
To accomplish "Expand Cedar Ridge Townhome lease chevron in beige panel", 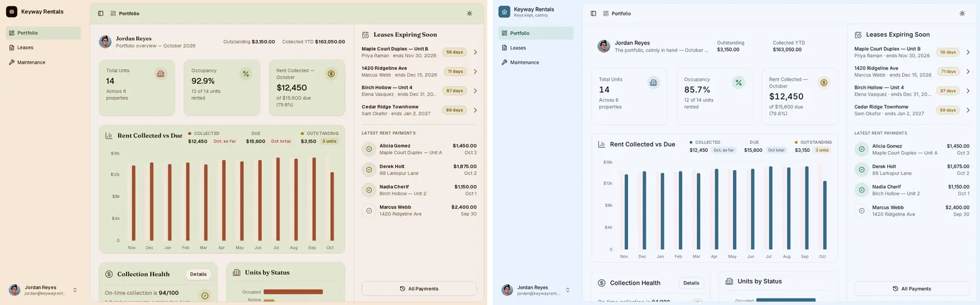I will coord(475,110).
